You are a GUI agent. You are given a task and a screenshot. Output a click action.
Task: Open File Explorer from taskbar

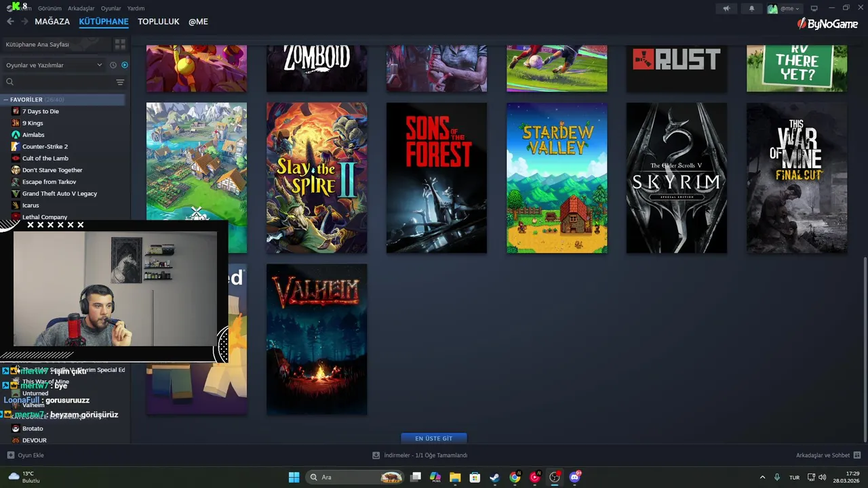[455, 477]
